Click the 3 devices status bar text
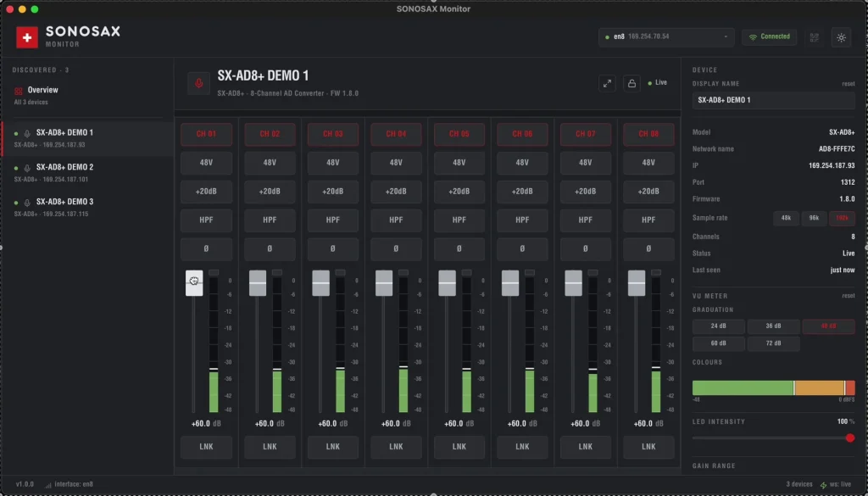The height and width of the screenshot is (496, 868). [x=798, y=484]
